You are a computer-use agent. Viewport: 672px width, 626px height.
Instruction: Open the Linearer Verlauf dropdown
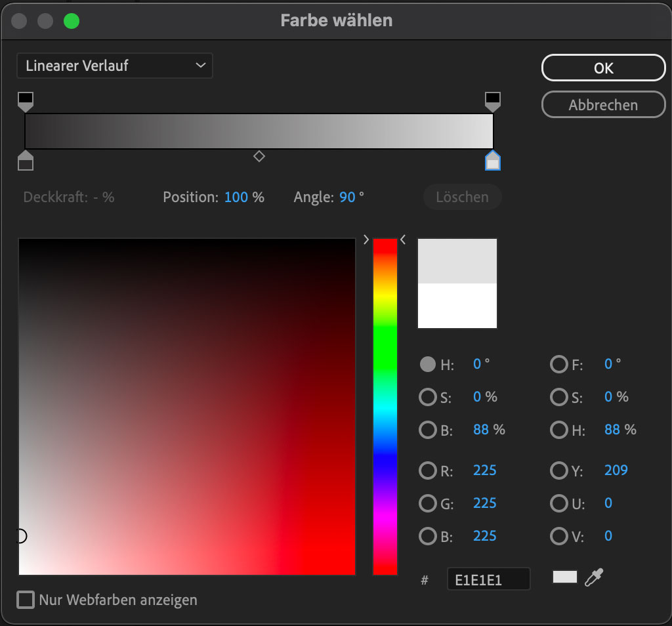click(x=115, y=66)
